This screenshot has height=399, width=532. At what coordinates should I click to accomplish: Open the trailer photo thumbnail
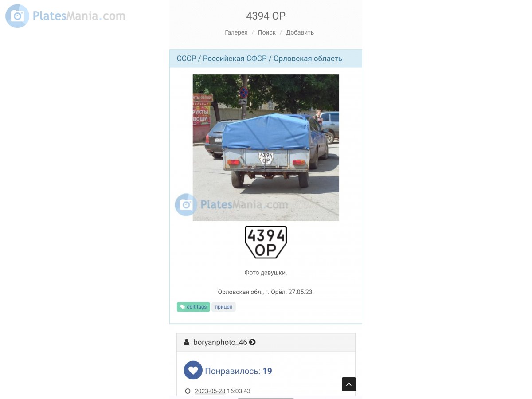266,148
